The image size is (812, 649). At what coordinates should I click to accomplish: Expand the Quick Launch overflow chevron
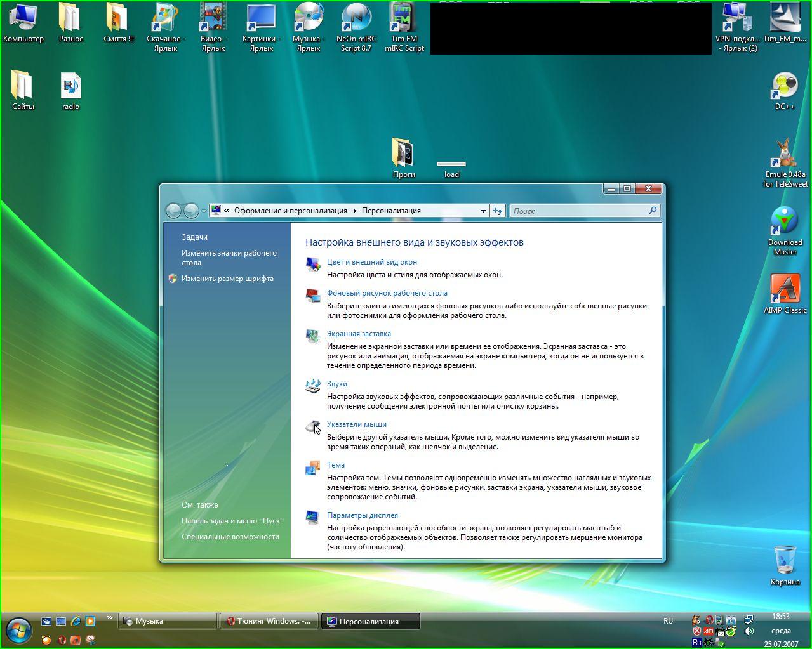110,617
